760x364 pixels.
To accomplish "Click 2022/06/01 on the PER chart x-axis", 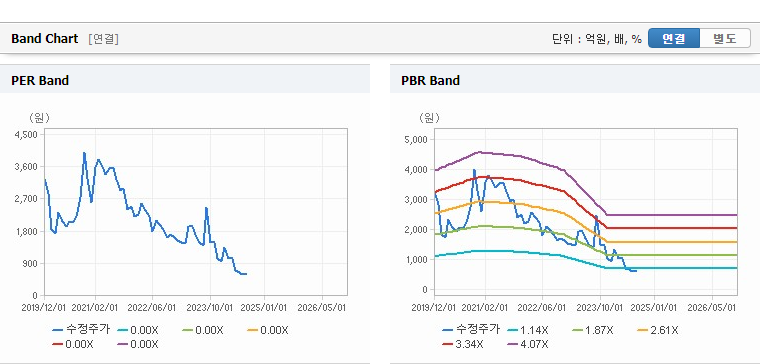I will tap(152, 308).
